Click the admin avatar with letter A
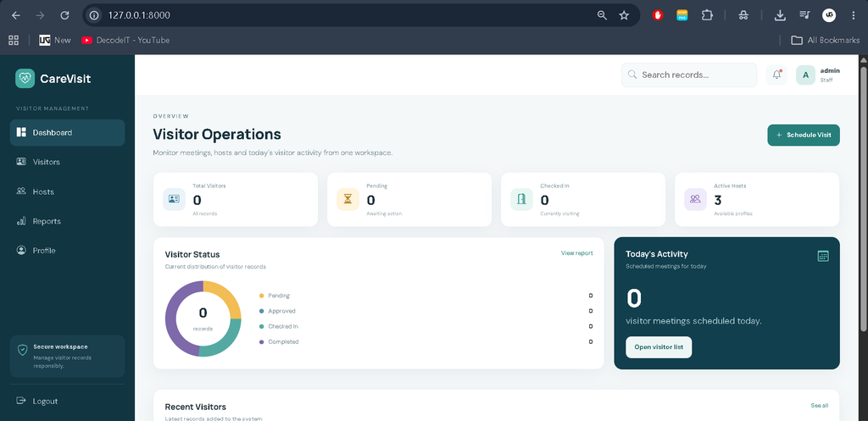 click(805, 75)
